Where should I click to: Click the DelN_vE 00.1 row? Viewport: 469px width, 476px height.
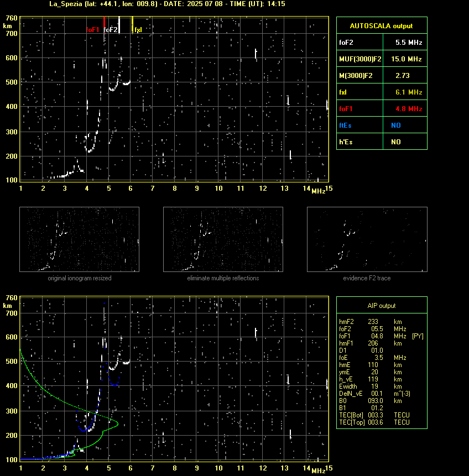pos(374,394)
